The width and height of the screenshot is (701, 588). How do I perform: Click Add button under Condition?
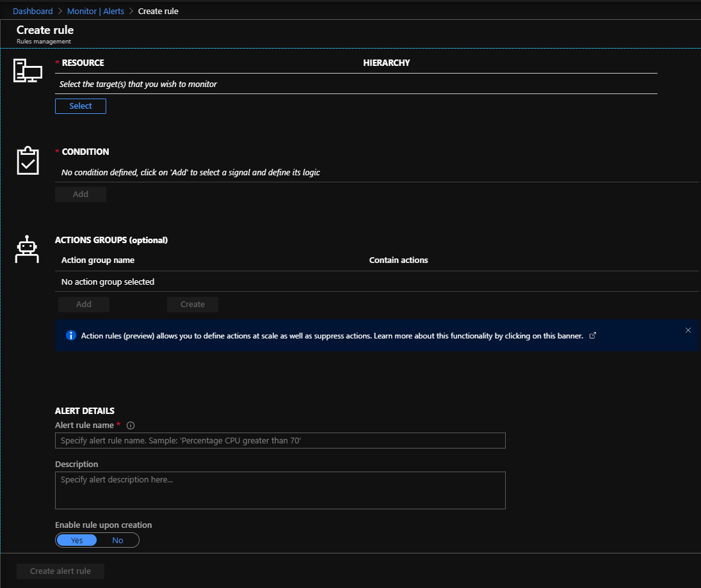81,195
